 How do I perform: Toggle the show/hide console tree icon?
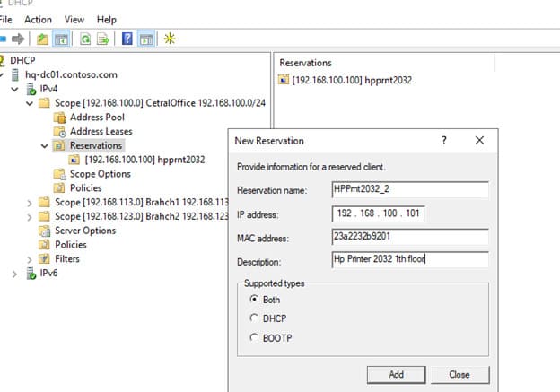click(61, 39)
